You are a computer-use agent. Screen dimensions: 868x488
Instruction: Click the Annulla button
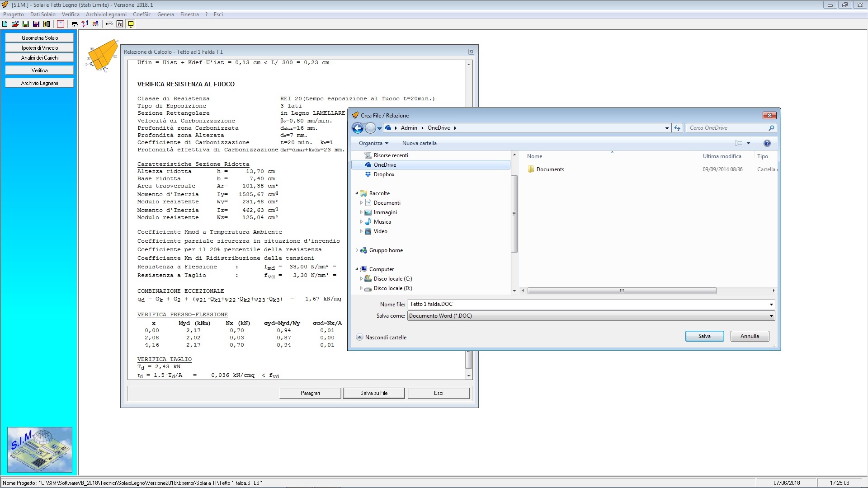(x=750, y=336)
